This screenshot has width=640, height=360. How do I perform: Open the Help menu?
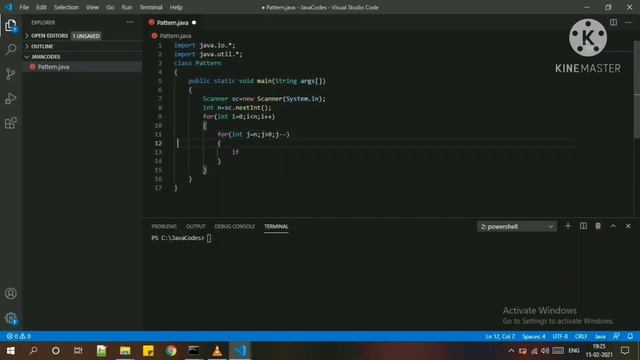176,7
